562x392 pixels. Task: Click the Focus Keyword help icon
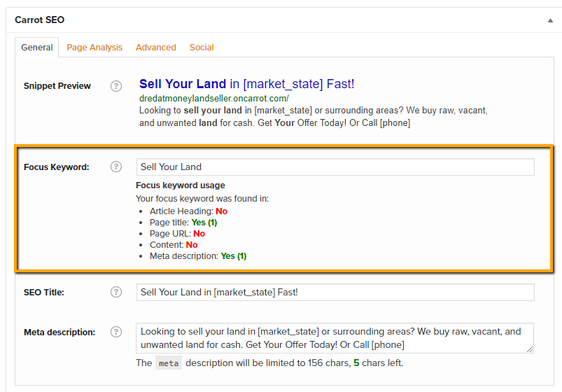coord(115,167)
